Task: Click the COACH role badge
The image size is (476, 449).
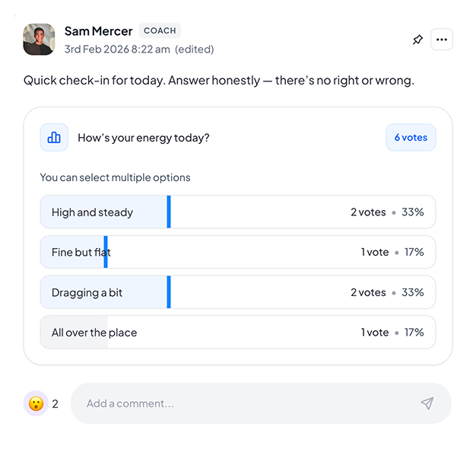Action: tap(160, 31)
